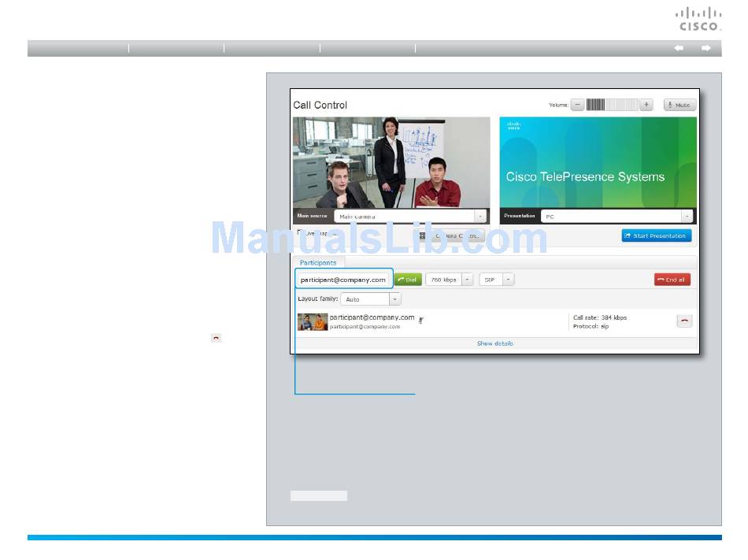Open the Presentation source PC dropdown
The width and height of the screenshot is (748, 560).
pyautogui.click(x=617, y=217)
